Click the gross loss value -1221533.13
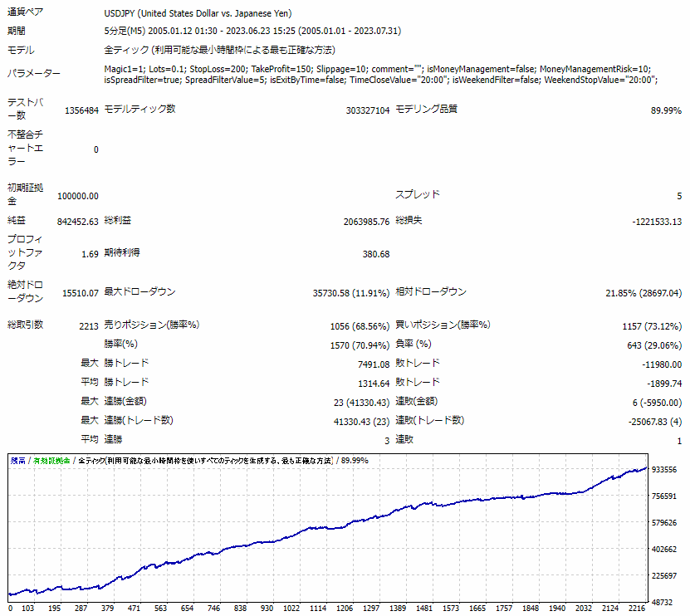The height and width of the screenshot is (616, 690). click(x=657, y=222)
